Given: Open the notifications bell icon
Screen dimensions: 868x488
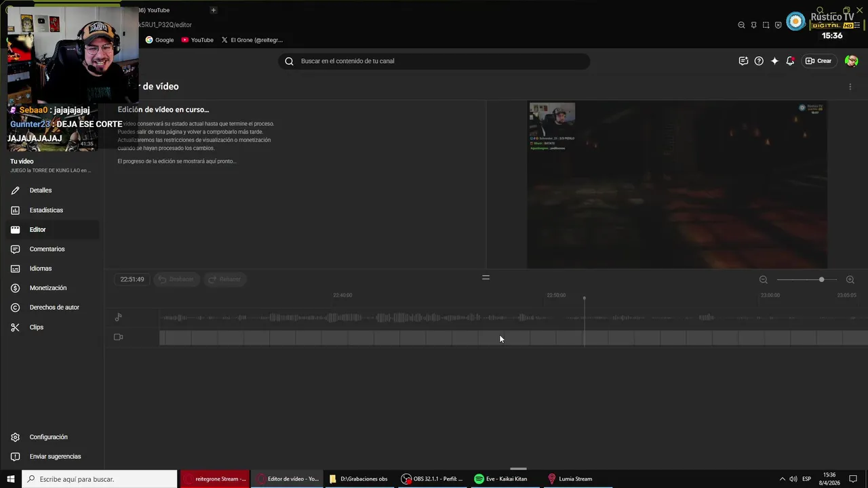Looking at the screenshot, I should [790, 61].
